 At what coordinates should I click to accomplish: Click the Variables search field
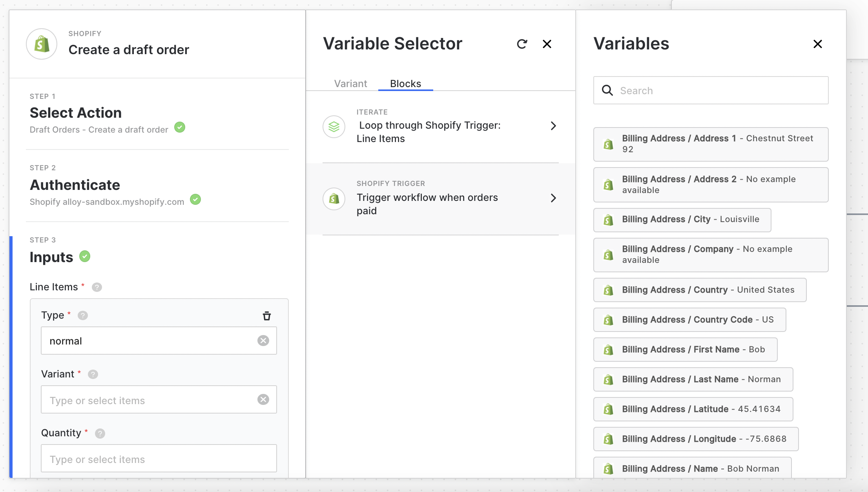[x=711, y=91]
